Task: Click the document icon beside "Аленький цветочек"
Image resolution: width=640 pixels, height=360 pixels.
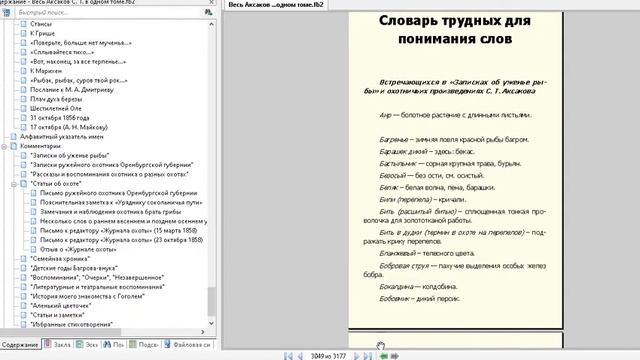Action: pyautogui.click(x=24, y=306)
